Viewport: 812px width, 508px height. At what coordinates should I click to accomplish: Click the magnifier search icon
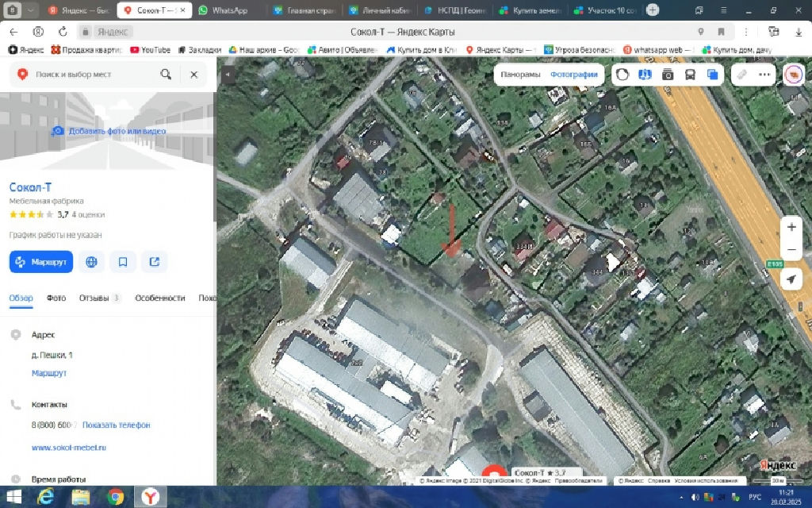(166, 74)
